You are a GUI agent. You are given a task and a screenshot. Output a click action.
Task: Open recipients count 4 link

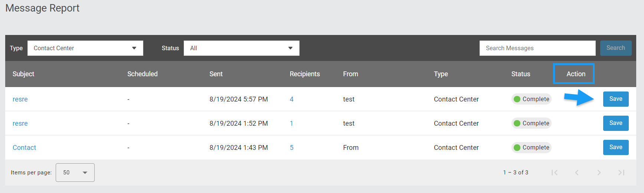click(x=292, y=99)
